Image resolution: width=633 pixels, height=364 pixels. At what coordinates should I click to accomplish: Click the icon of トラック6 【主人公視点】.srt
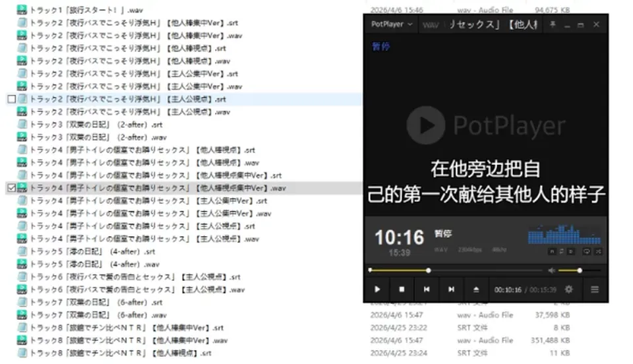tap(22, 277)
